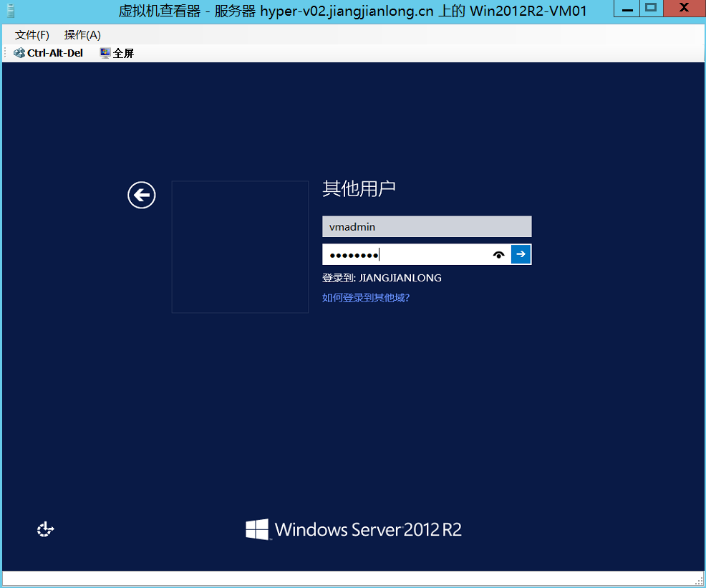Close the virtual machine viewer window
The image size is (706, 588).
pos(684,9)
